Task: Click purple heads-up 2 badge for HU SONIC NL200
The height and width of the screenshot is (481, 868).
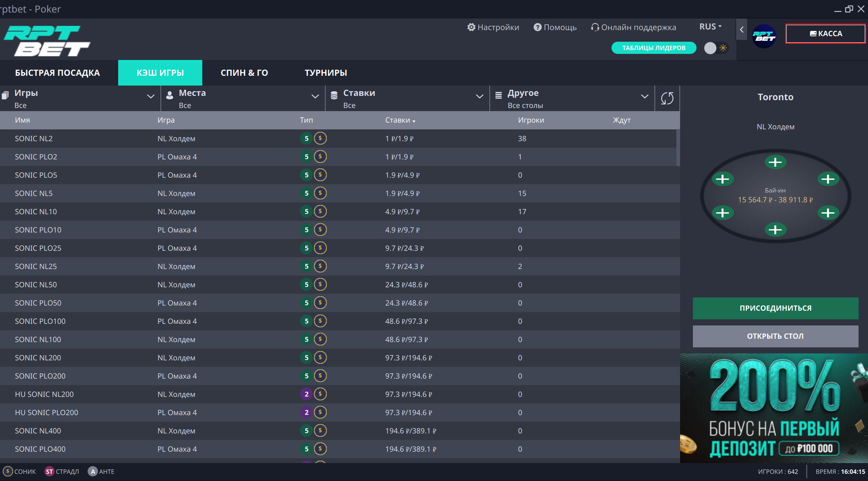Action: point(306,394)
